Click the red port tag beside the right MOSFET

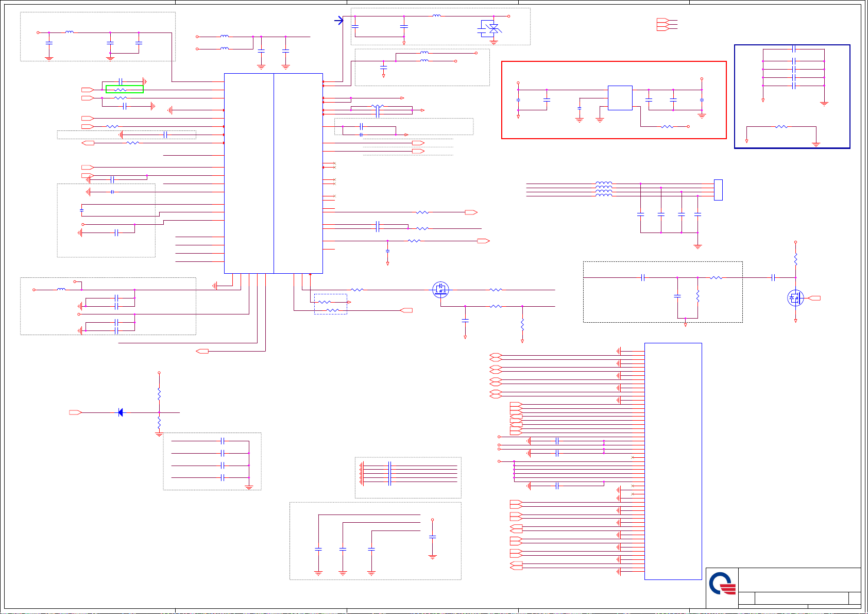coord(814,298)
